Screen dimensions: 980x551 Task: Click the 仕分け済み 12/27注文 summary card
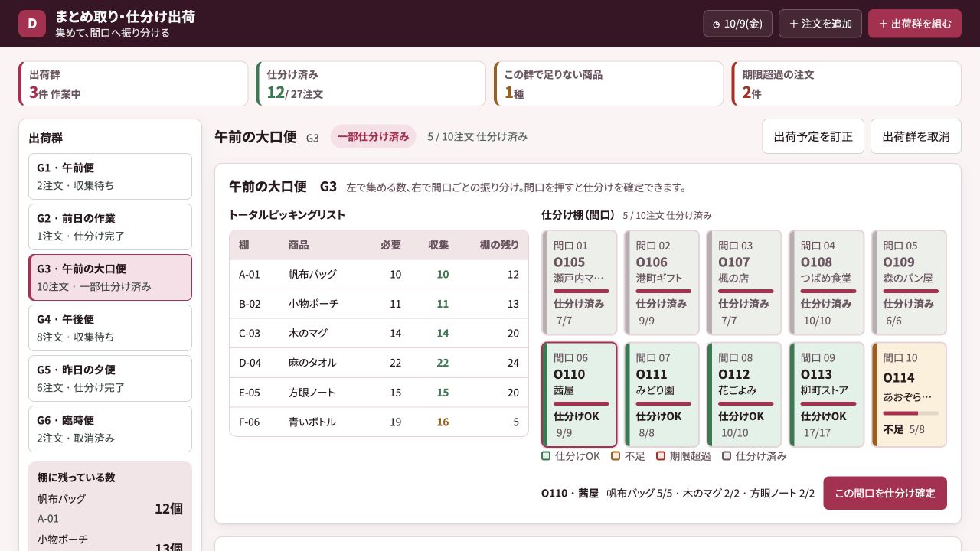pos(371,83)
